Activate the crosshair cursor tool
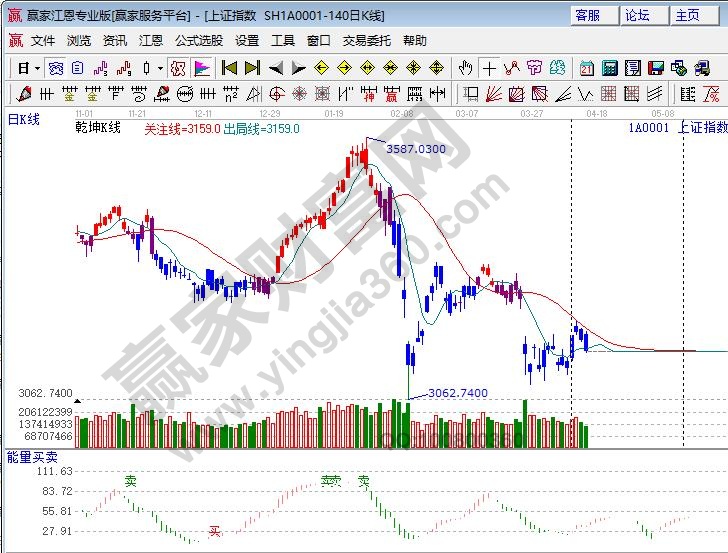 pyautogui.click(x=489, y=68)
